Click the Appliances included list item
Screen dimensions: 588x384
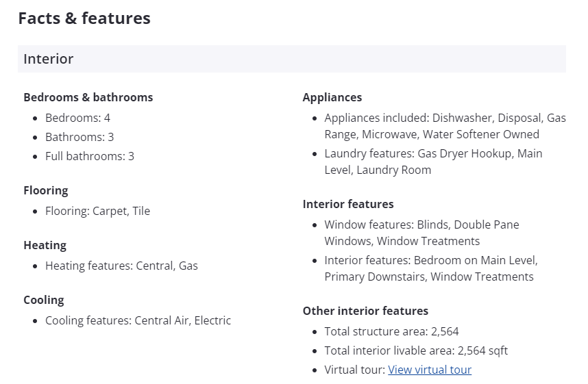coord(445,126)
